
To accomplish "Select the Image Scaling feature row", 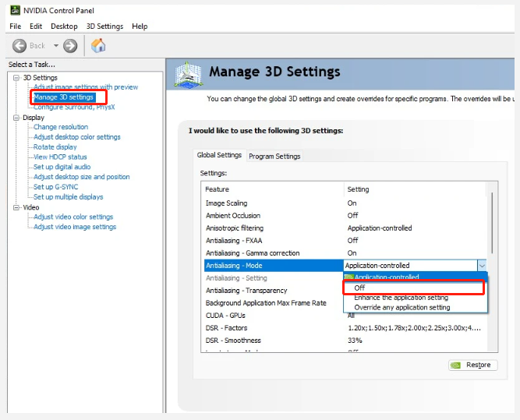I will point(345,203).
